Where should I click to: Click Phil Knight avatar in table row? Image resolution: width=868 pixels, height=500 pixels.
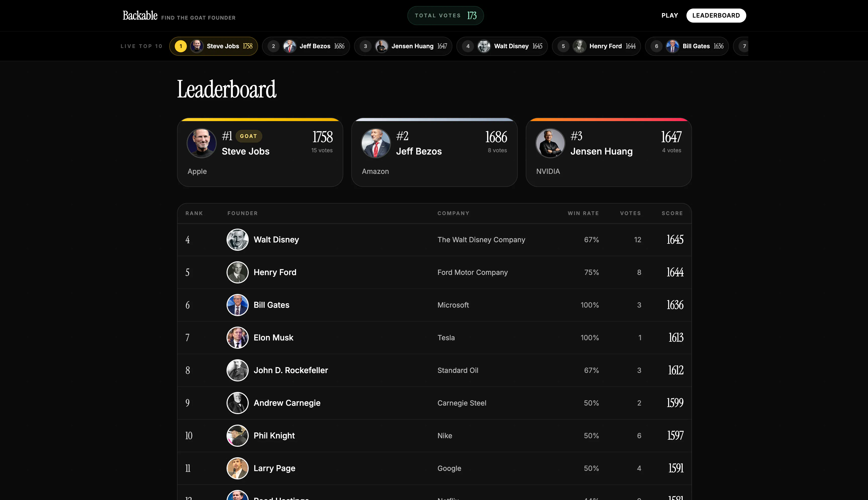[237, 435]
